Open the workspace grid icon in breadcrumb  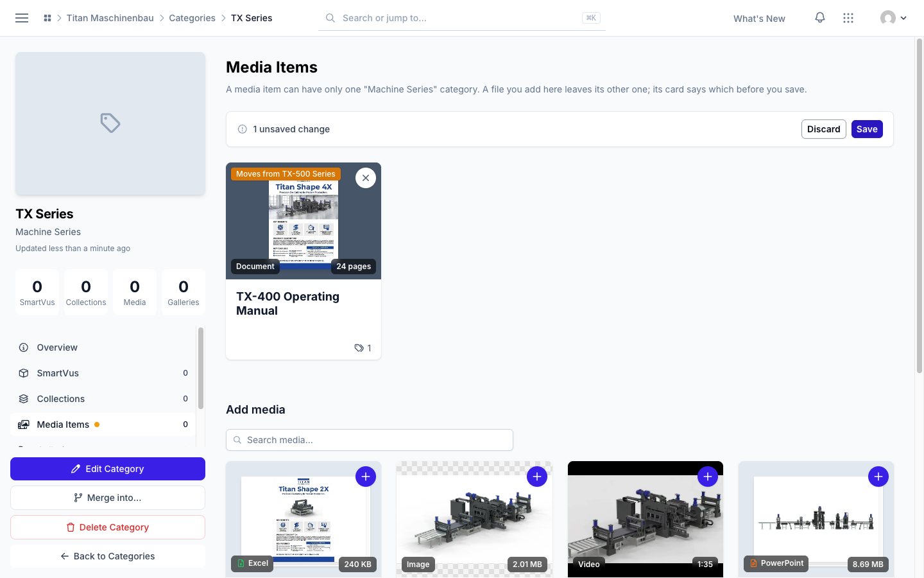point(47,18)
